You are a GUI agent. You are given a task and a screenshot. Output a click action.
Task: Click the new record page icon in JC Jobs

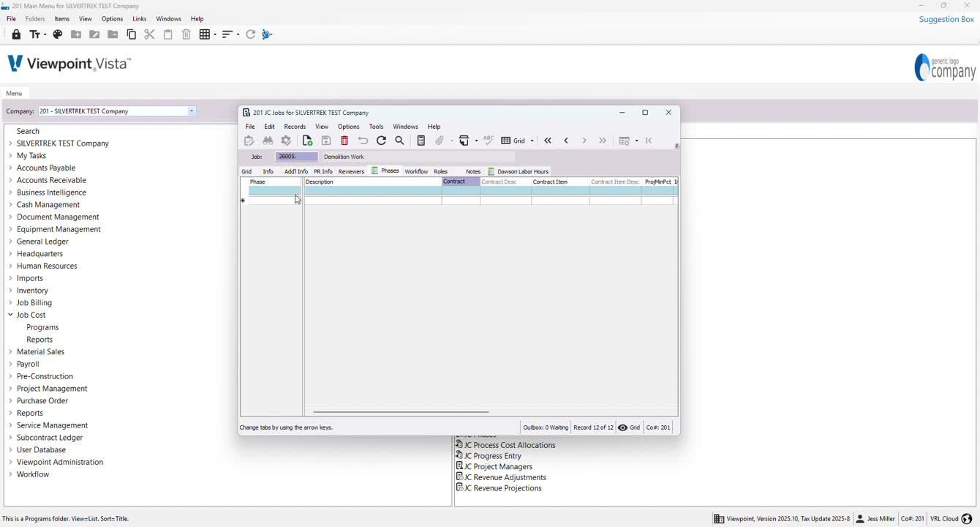point(307,141)
